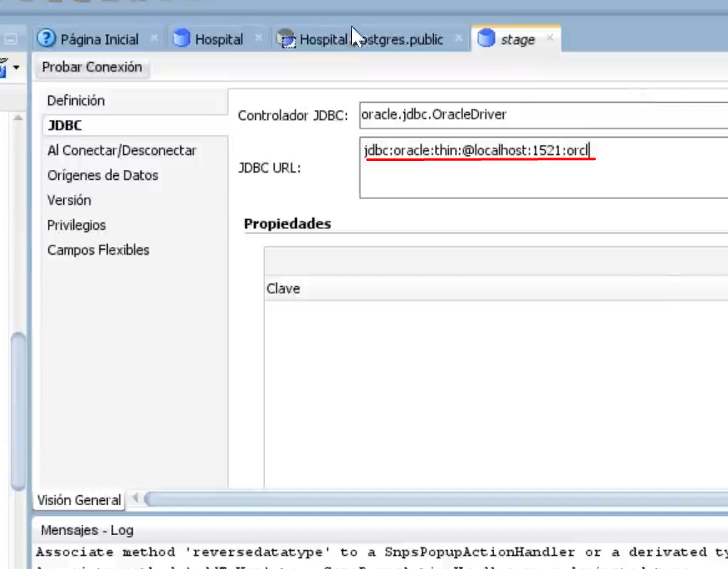
Task: Click the horizontal scrollbar beside Visión General
Action: point(437,499)
